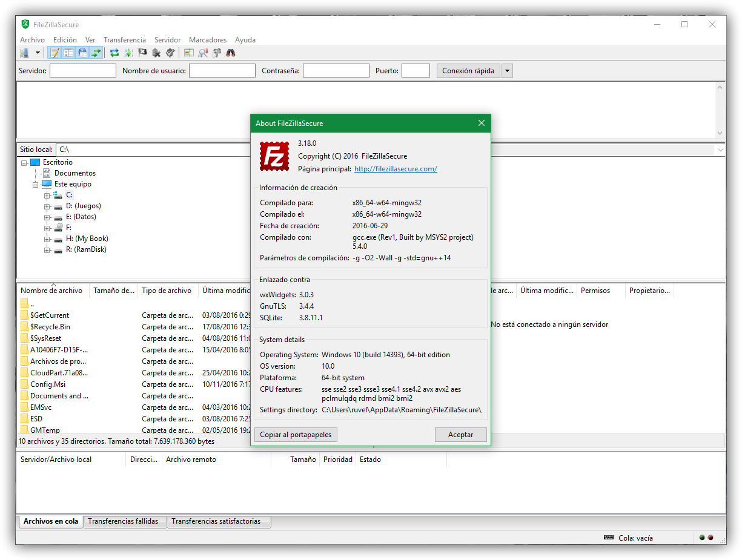Click the cancel current operation flag icon
Viewport: 742px width, 560px height.
point(142,53)
